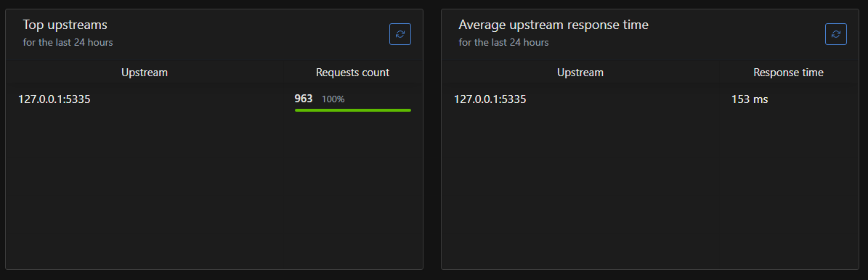Viewport: 868px width, 280px height.
Task: Click 'for the last 24 hours' under Top upstreams
Action: click(x=68, y=42)
